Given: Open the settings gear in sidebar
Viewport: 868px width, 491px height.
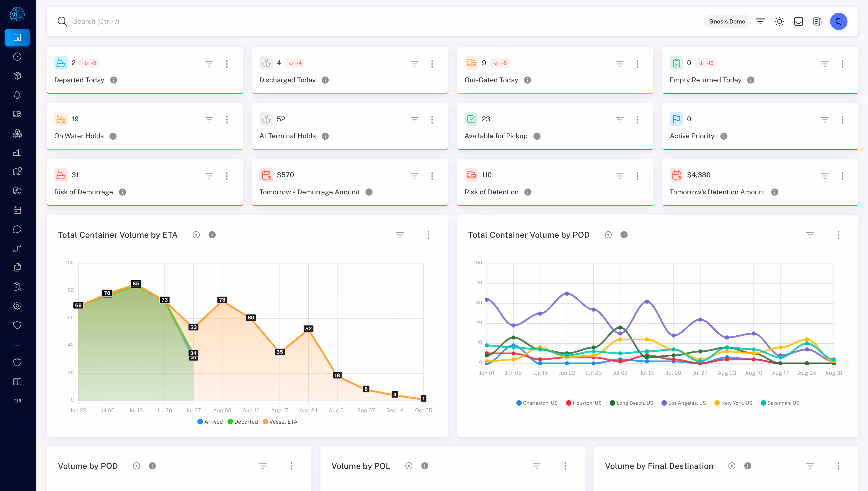Looking at the screenshot, I should (17, 306).
